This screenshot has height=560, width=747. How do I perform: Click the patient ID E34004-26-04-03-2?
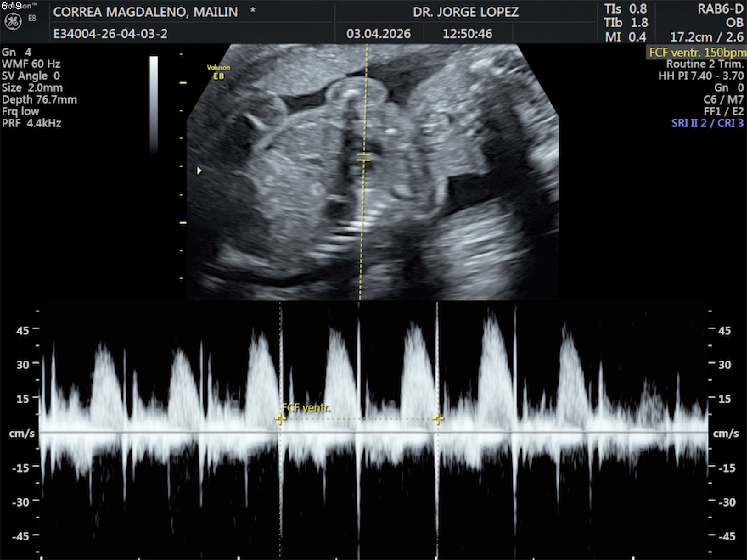point(110,34)
